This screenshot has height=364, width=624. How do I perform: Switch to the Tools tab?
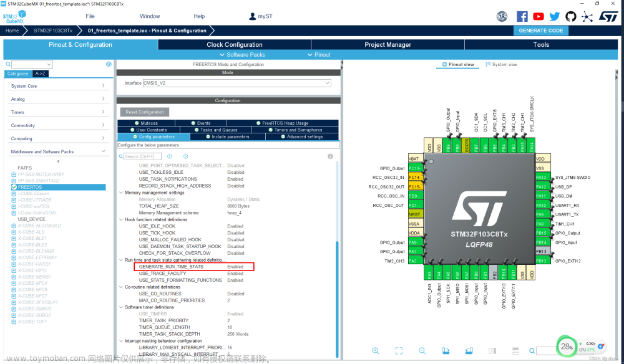pyautogui.click(x=541, y=44)
